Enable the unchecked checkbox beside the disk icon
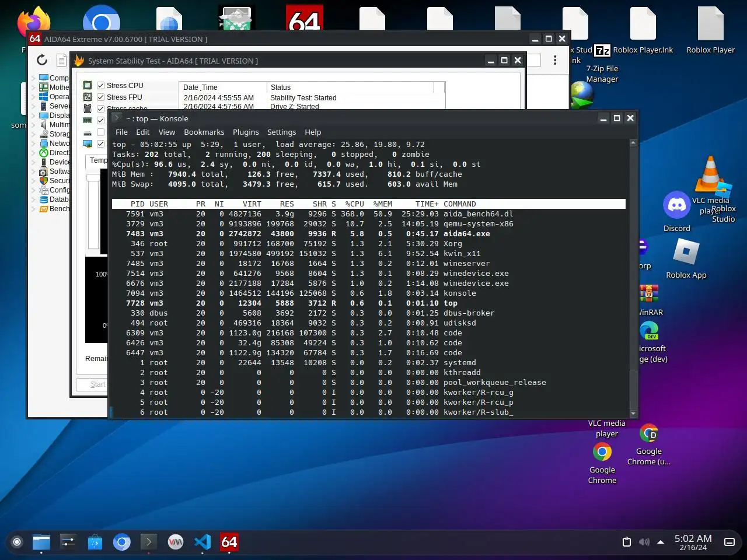The width and height of the screenshot is (747, 560). click(x=100, y=132)
